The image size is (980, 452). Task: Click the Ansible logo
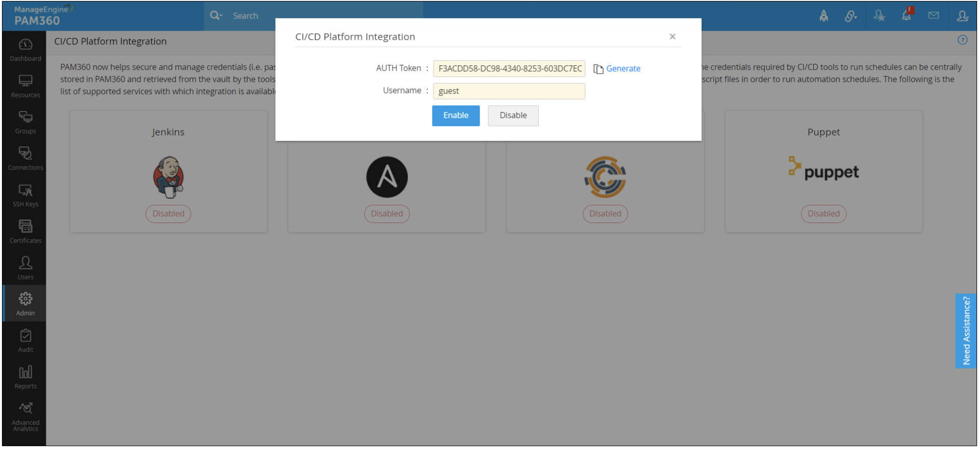387,177
